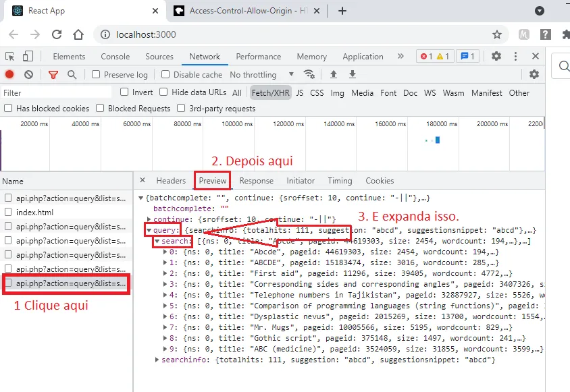
Task: Reload the page in browser
Action: click(57, 34)
